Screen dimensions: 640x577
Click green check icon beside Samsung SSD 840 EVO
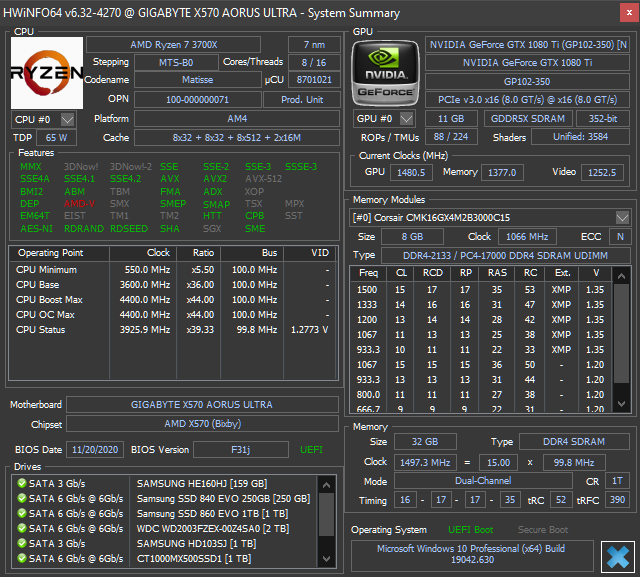(x=22, y=498)
